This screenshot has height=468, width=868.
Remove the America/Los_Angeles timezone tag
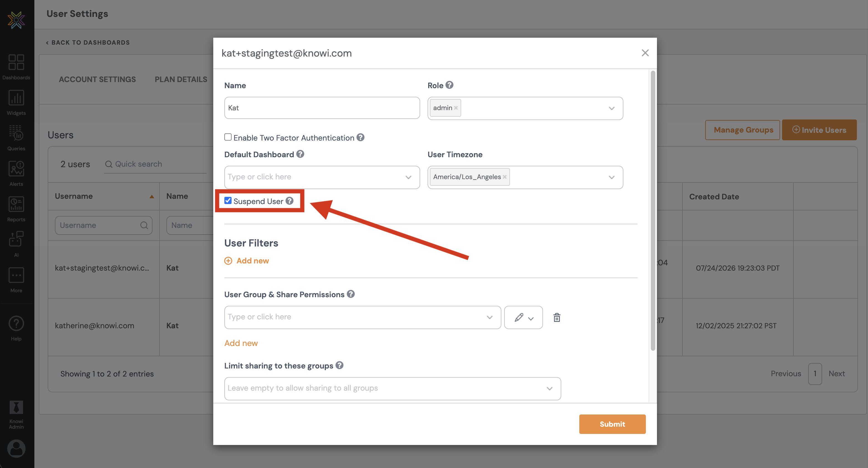pos(504,177)
